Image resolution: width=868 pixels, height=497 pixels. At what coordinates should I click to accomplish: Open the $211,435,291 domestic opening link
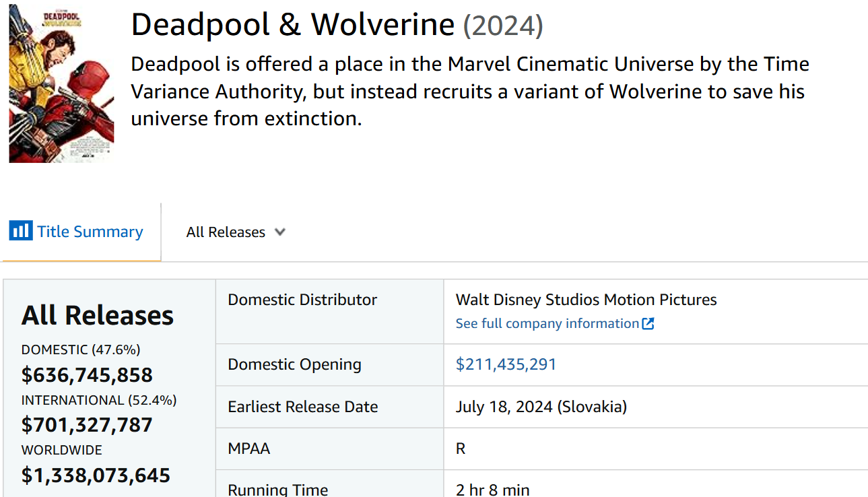coord(506,364)
